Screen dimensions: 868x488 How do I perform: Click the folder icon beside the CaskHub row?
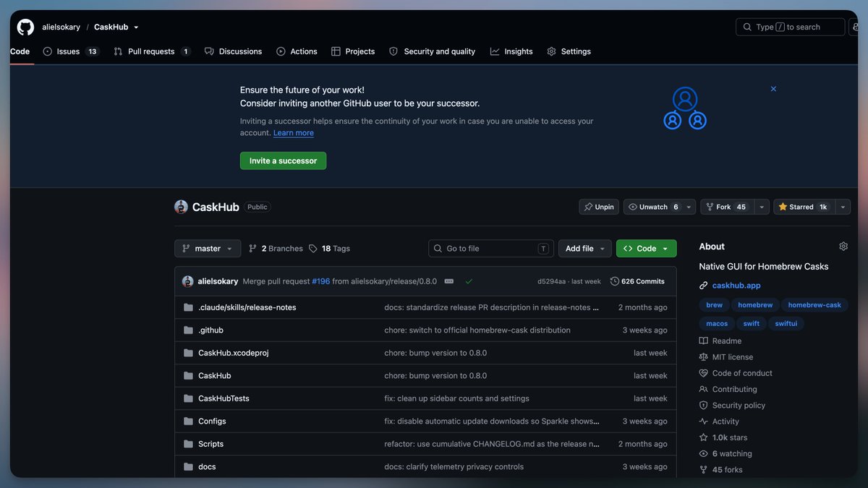coord(188,375)
